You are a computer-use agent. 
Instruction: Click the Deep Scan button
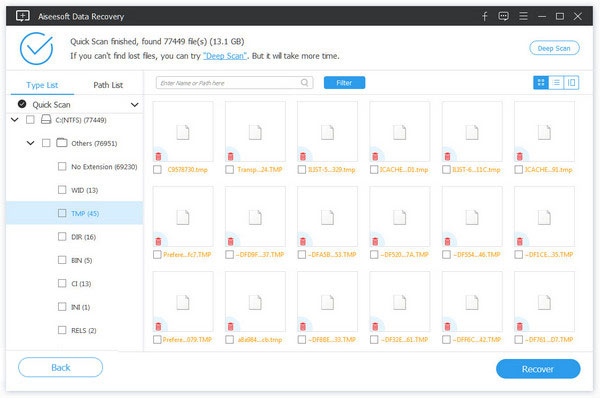[554, 48]
